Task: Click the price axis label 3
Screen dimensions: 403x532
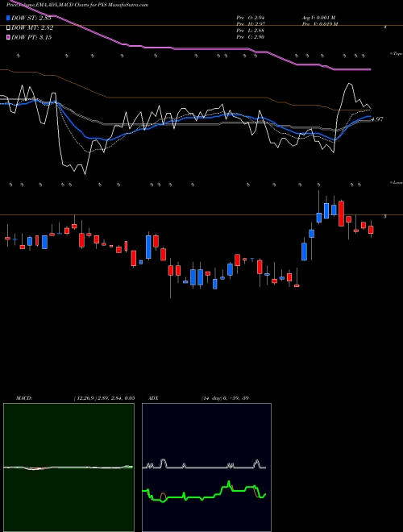Action: 384,216
